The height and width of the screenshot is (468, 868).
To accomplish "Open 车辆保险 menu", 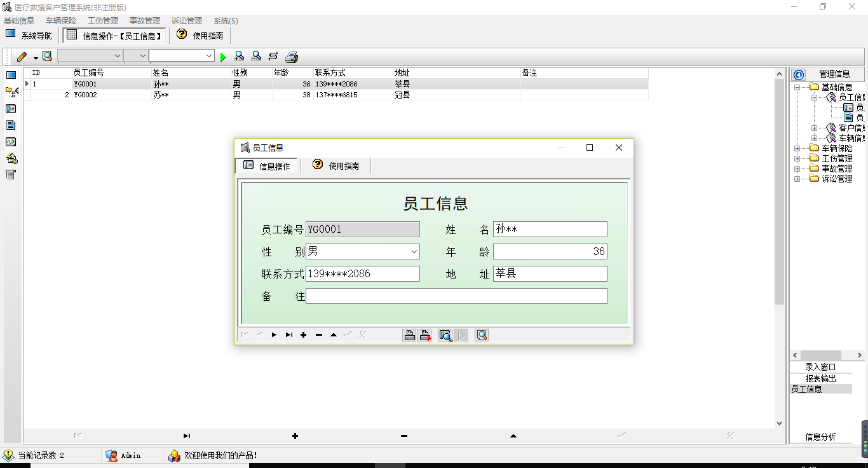I will (x=61, y=21).
